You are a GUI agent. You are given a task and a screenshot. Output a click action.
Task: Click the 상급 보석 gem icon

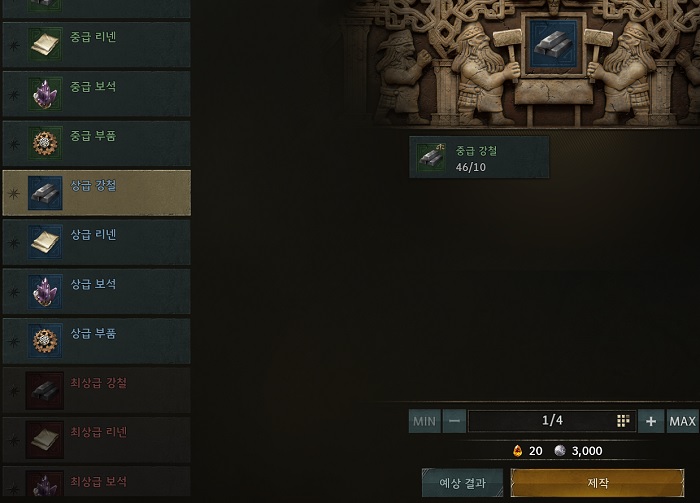pos(45,291)
